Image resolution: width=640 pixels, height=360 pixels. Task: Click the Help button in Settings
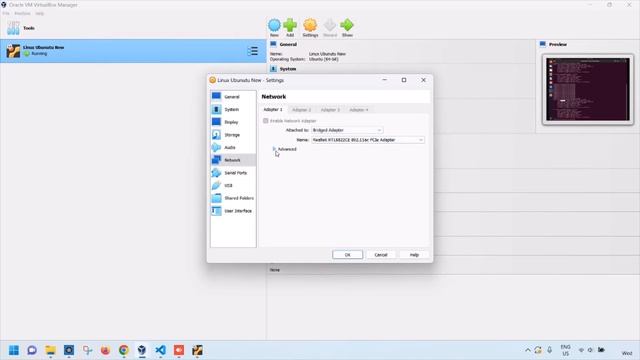414,255
